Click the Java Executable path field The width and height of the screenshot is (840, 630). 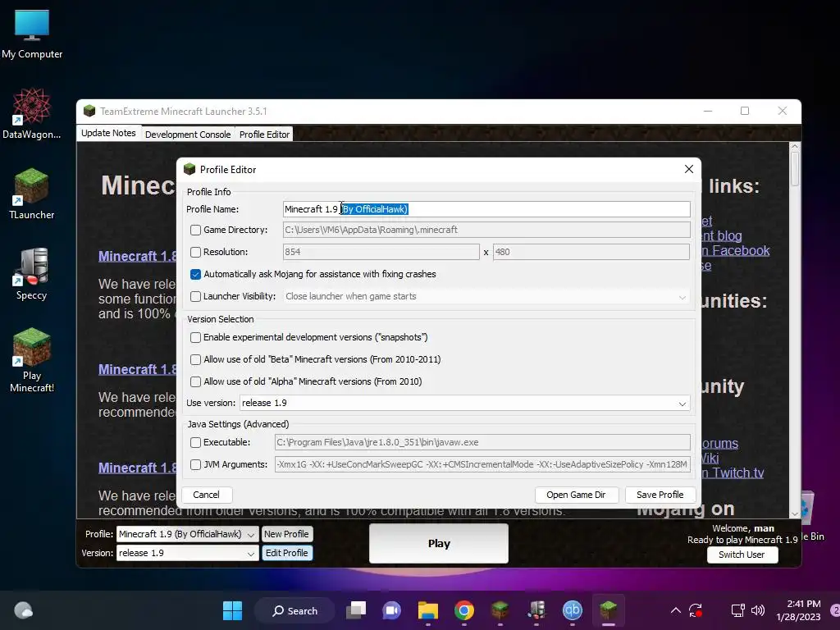tap(482, 442)
